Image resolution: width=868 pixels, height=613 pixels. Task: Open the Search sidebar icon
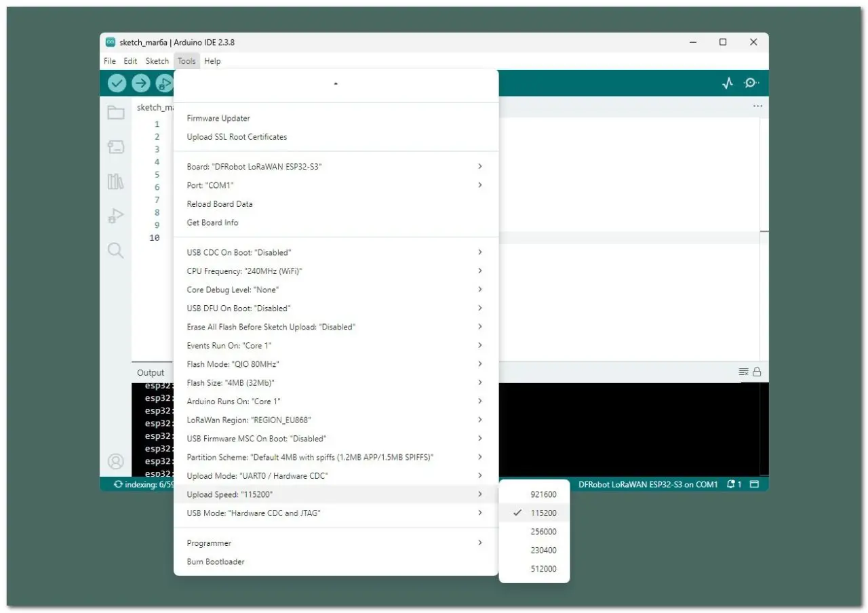(116, 251)
